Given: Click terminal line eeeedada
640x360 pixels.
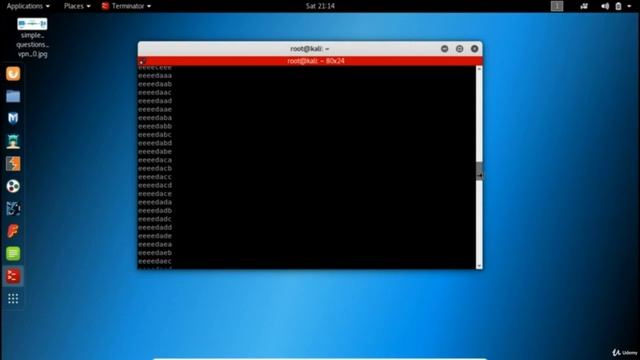Looking at the screenshot, I should point(155,202).
